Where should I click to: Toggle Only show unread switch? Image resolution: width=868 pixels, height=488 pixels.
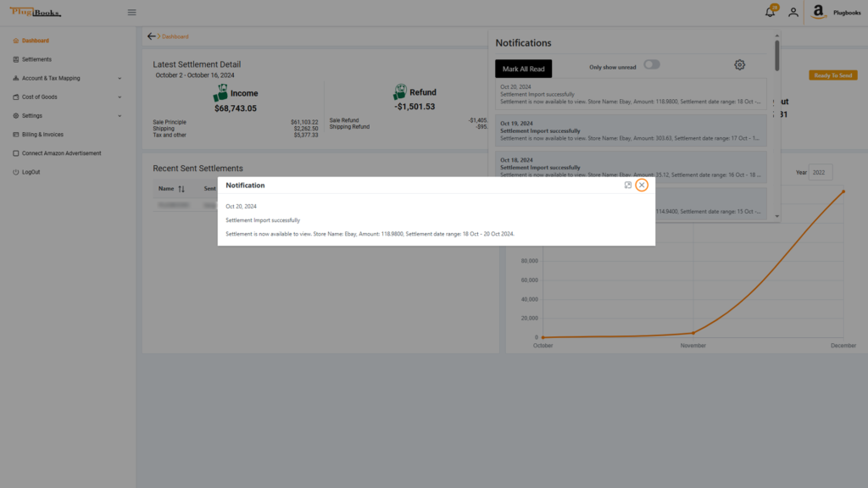click(652, 65)
